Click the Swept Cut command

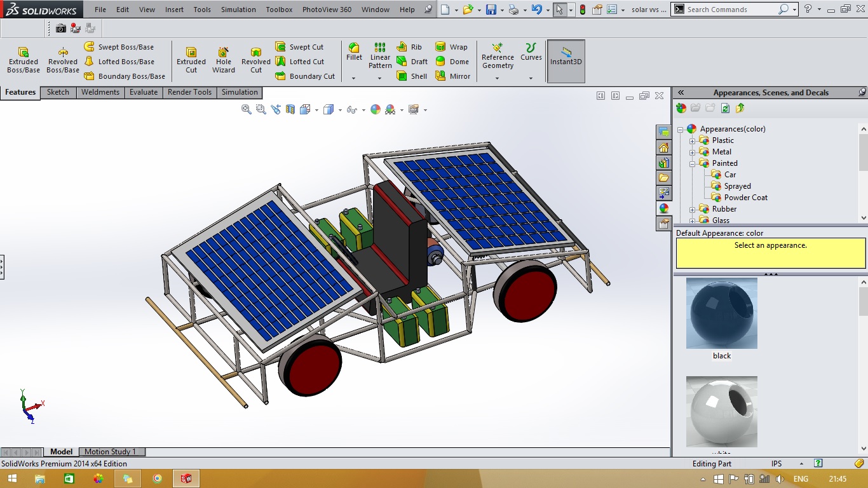pyautogui.click(x=299, y=47)
